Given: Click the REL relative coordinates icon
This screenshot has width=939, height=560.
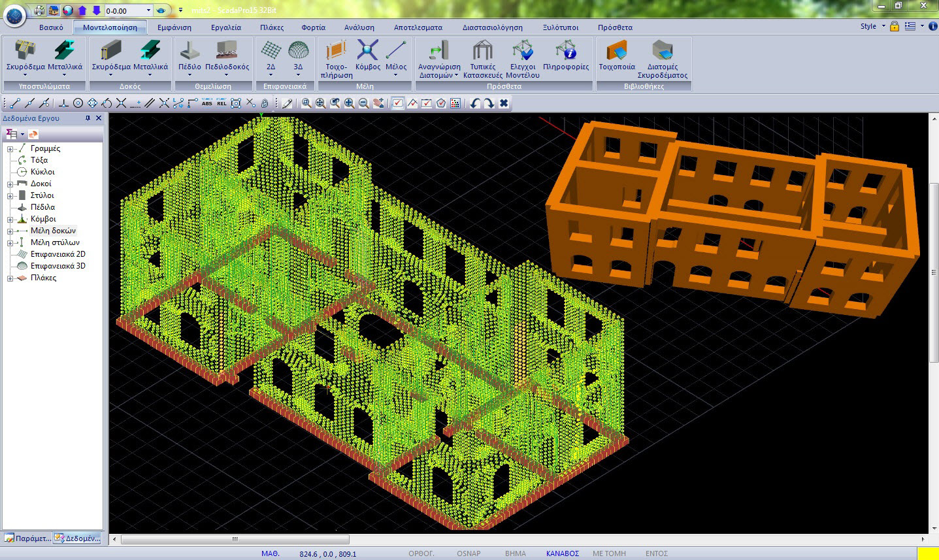Looking at the screenshot, I should 222,103.
